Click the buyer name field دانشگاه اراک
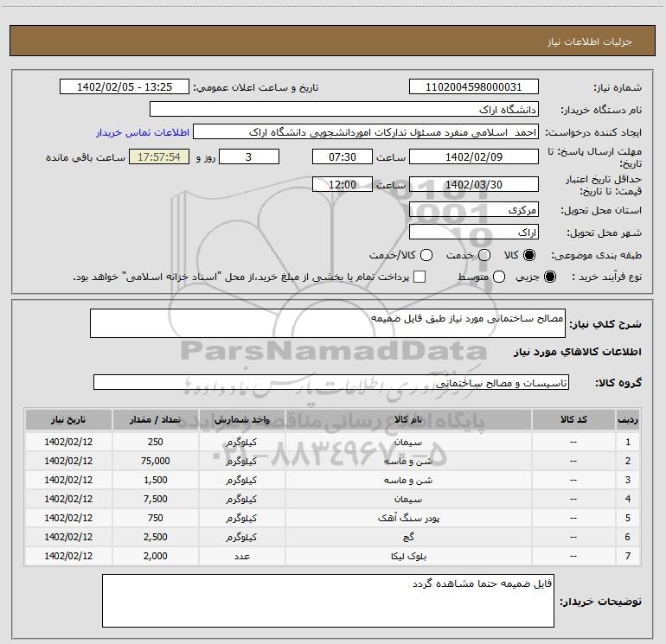The width and height of the screenshot is (666, 644). [344, 110]
